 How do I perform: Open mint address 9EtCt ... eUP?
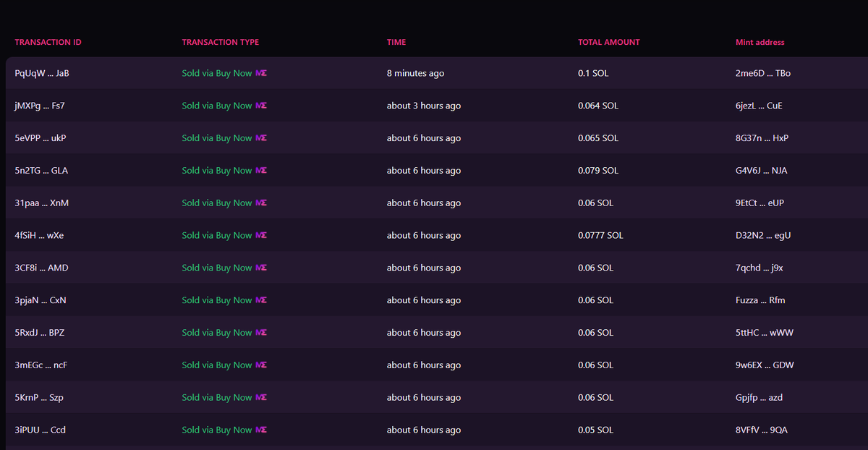[759, 203]
